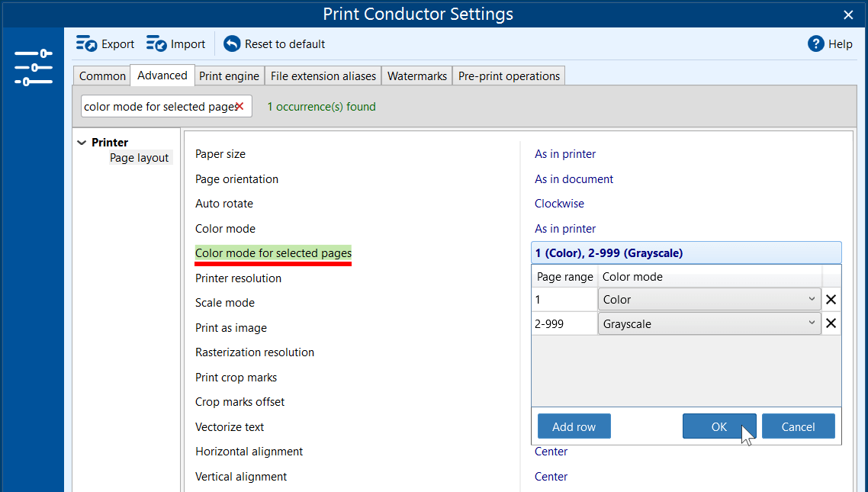Select Page layout in the tree
This screenshot has width=868, height=492.
tap(139, 158)
